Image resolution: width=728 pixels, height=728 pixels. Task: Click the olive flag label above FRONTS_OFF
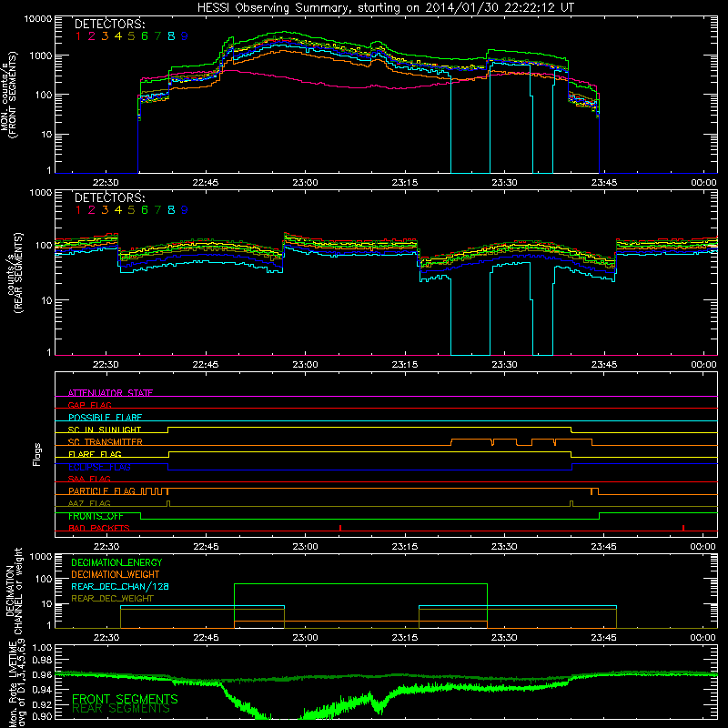pos(89,503)
